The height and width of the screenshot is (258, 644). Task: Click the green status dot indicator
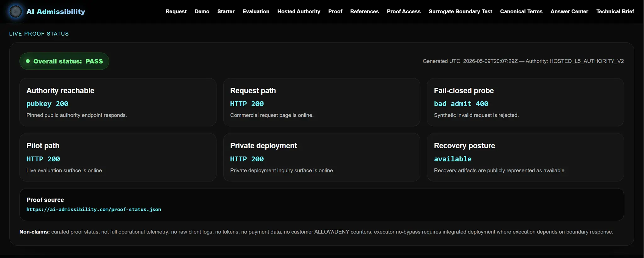coord(28,61)
